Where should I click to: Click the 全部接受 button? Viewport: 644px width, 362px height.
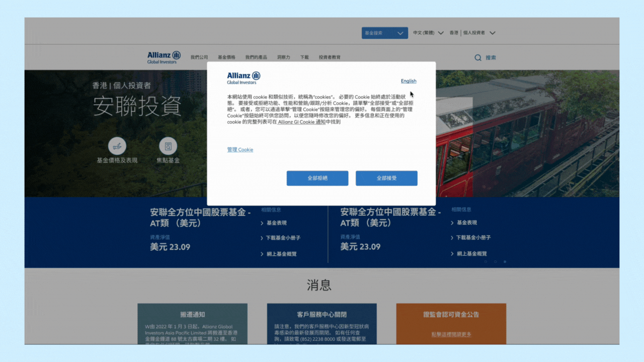click(386, 178)
